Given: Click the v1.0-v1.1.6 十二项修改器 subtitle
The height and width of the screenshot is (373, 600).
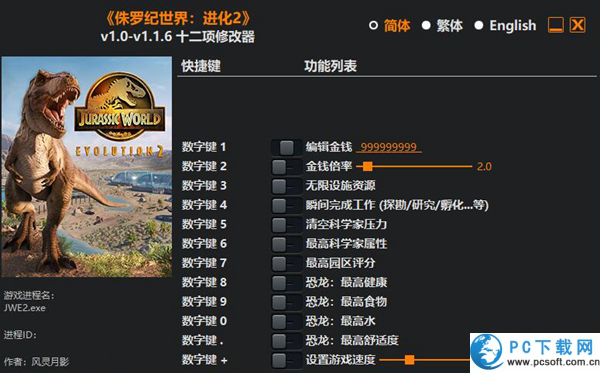Looking at the screenshot, I should [178, 37].
